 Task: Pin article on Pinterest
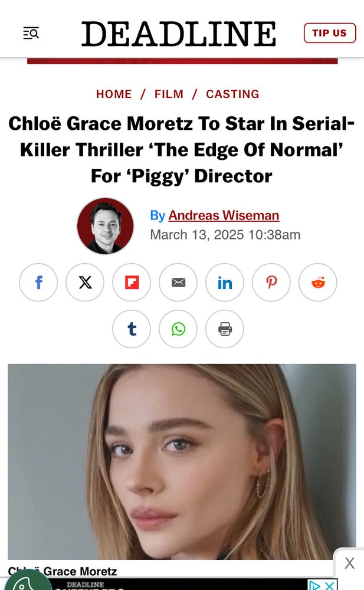pos(271,283)
